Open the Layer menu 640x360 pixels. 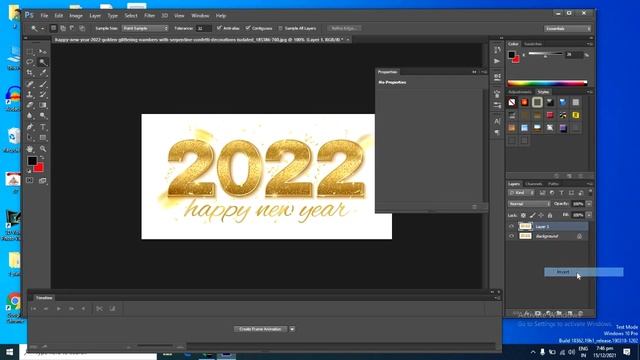tap(95, 16)
